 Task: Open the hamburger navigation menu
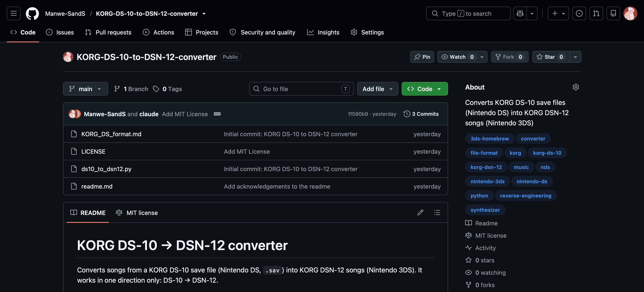[13, 13]
